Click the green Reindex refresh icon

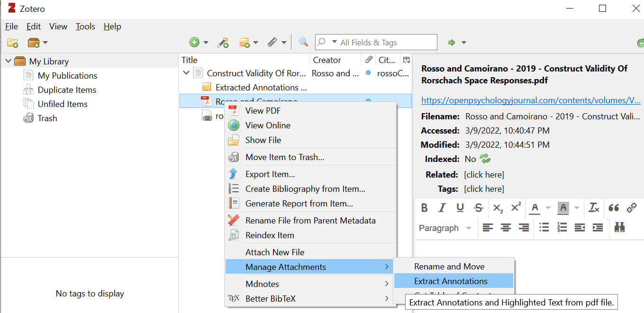485,159
